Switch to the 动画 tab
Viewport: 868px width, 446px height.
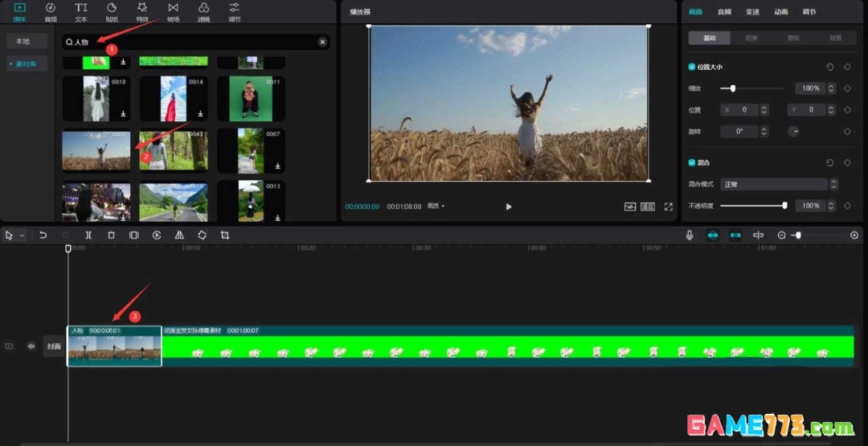click(780, 12)
